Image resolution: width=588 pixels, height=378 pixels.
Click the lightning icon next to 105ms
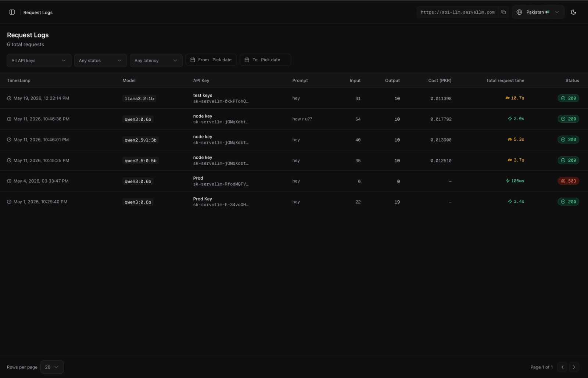tap(508, 181)
